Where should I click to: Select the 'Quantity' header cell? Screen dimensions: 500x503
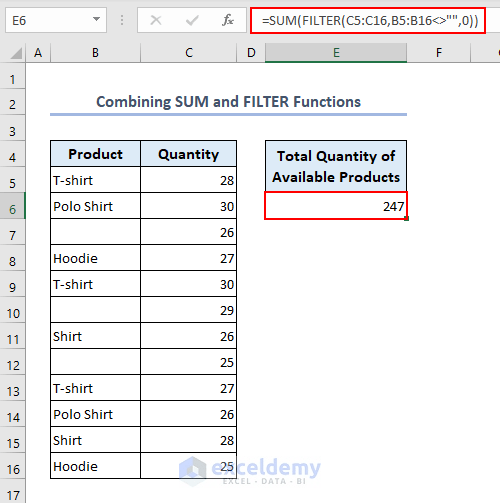click(x=189, y=154)
